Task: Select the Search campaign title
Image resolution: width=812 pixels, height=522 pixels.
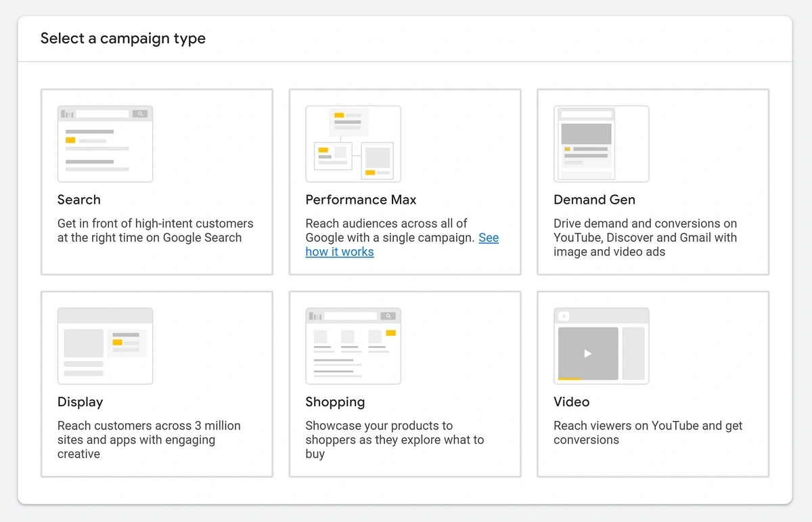Action: (x=79, y=200)
